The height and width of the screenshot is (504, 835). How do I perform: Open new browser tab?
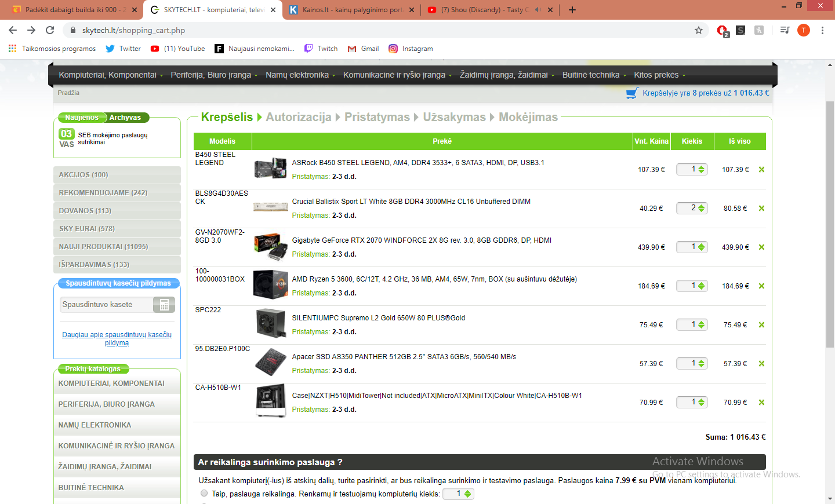pyautogui.click(x=572, y=10)
